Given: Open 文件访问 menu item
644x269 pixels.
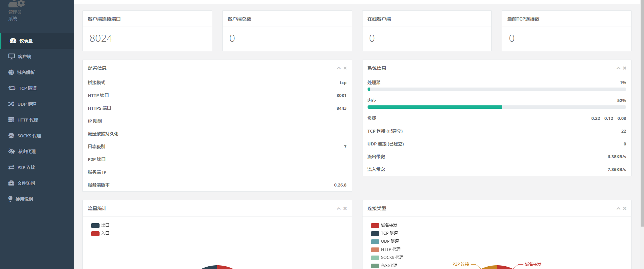Looking at the screenshot, I should click(x=37, y=183).
